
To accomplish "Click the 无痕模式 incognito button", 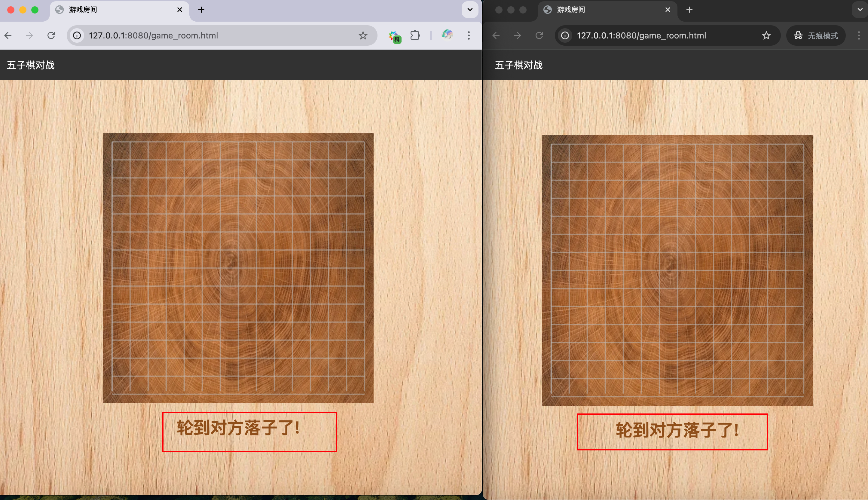I will [816, 35].
